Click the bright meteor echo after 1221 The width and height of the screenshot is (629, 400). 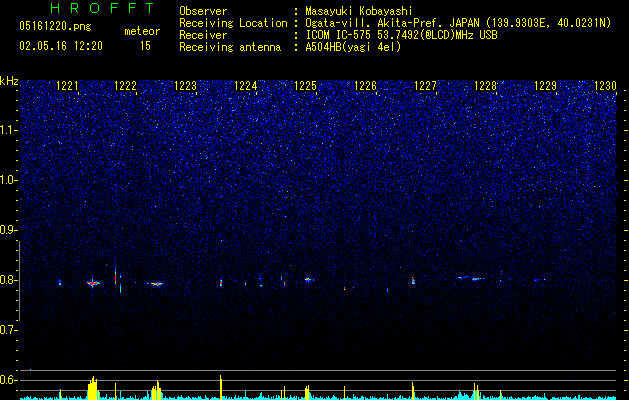93,283
